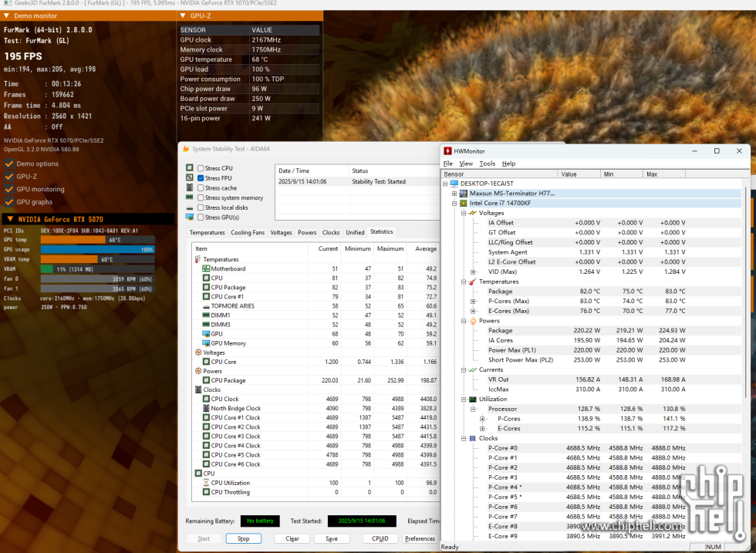Click the disk icon beside Stress local disks
Screen dimensions: 756x553
[190, 207]
